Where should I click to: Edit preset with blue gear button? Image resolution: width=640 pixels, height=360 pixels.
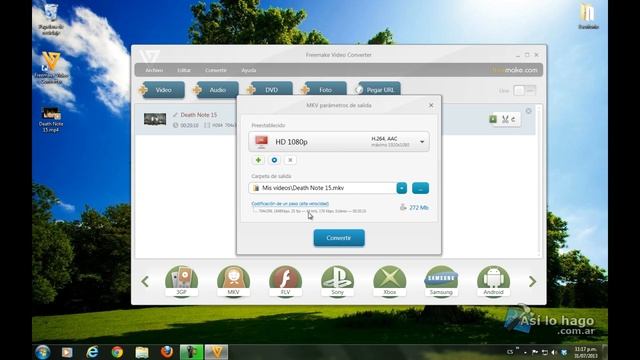coord(274,160)
